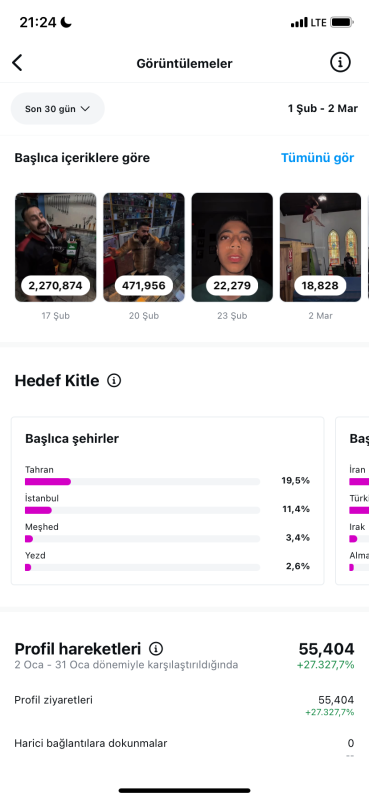Open the 18,828 views reel from 2 Mar

pyautogui.click(x=321, y=247)
